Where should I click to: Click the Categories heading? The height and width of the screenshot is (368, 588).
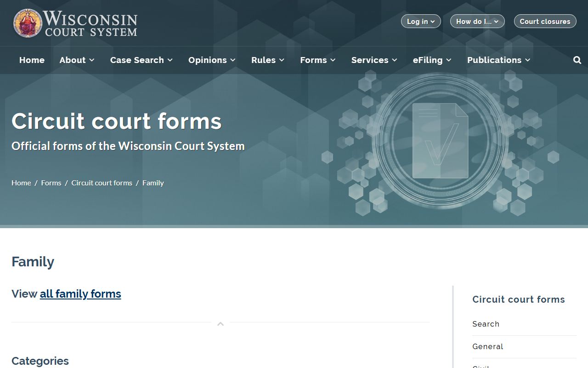pos(40,361)
